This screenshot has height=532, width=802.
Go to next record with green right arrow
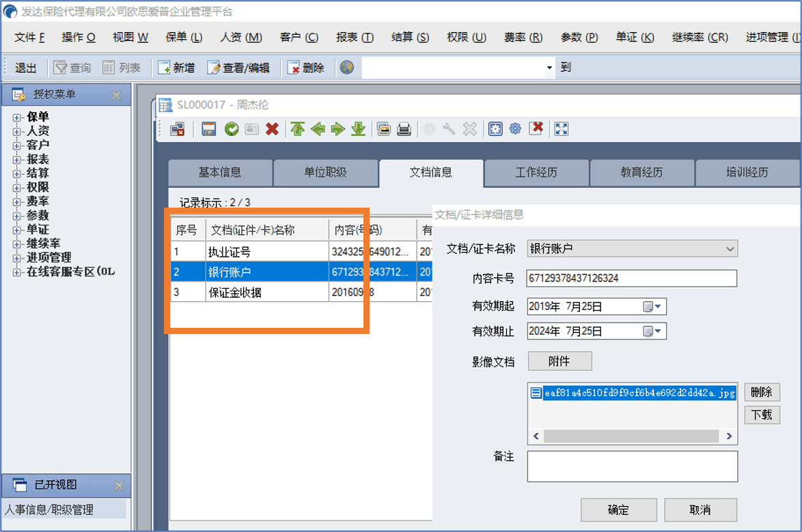coord(337,129)
